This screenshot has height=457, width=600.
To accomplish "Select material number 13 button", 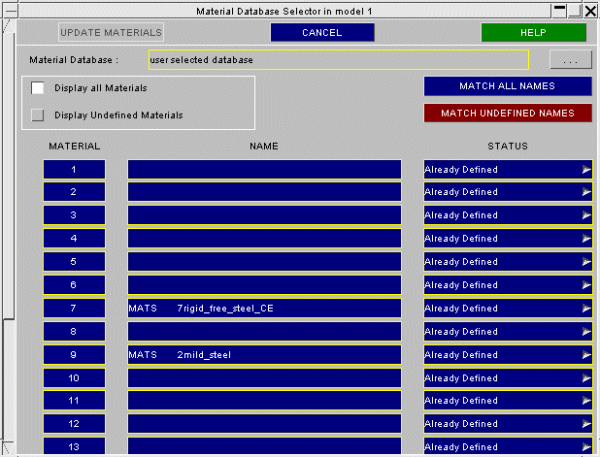I will 74,446.
